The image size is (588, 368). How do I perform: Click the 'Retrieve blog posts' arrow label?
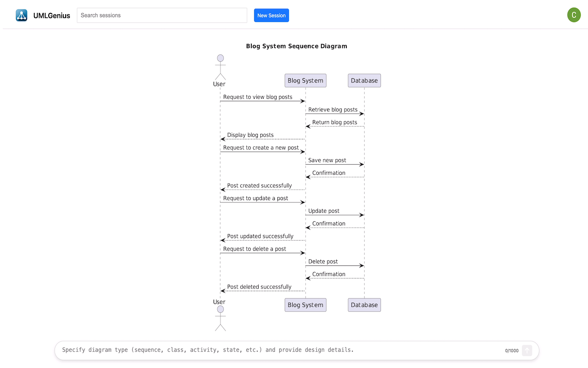(x=333, y=110)
